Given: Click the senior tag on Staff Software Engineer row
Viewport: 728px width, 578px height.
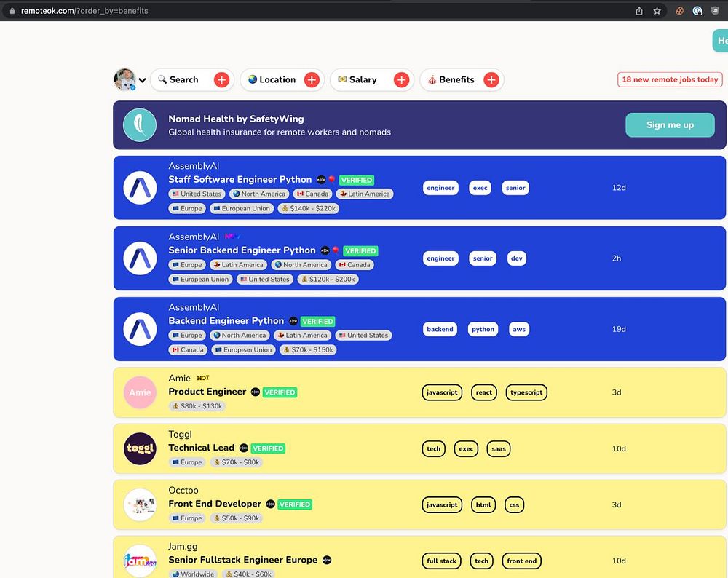Looking at the screenshot, I should coord(515,188).
